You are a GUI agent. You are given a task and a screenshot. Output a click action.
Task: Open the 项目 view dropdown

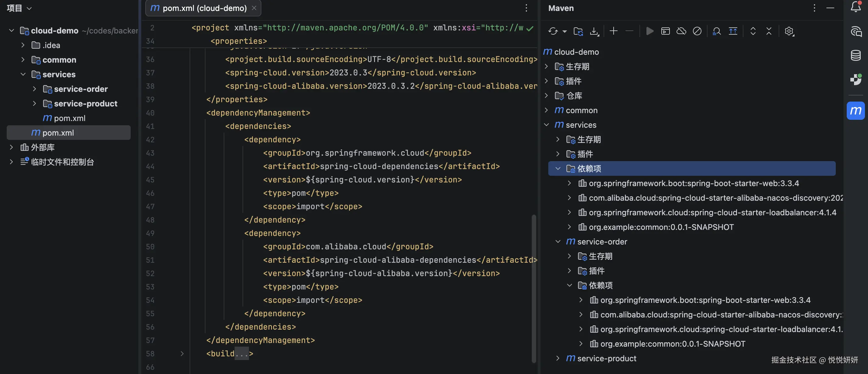[19, 8]
